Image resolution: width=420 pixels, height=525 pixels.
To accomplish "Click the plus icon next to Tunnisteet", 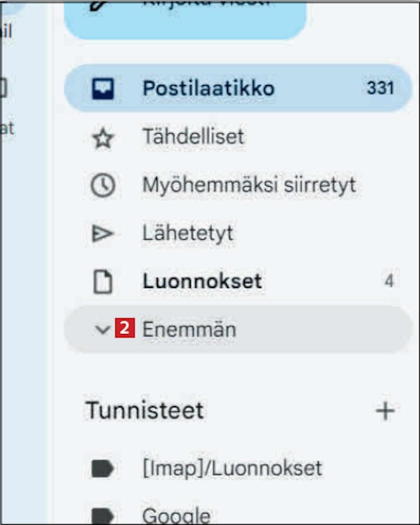I will click(385, 411).
